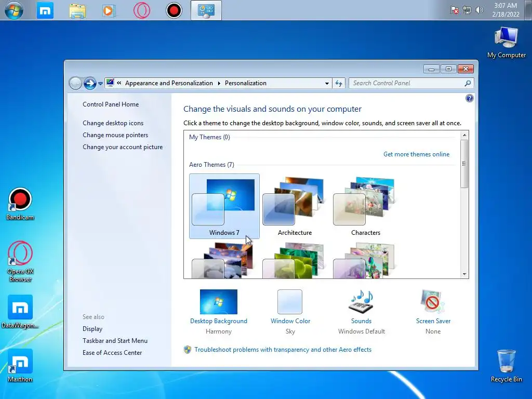The image size is (532, 399).
Task: Select the Architecture theme
Action: click(295, 206)
